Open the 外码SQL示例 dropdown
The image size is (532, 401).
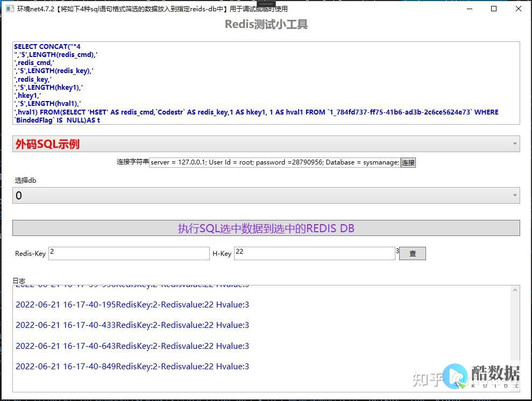266,144
